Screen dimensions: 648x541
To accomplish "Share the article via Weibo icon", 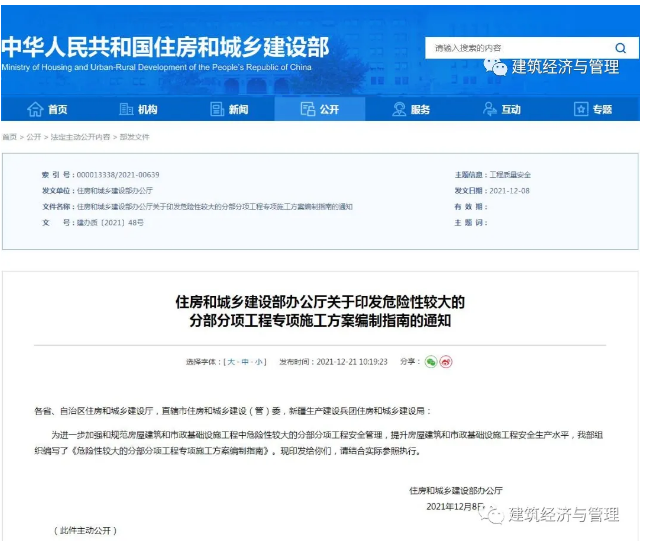I will pos(446,362).
